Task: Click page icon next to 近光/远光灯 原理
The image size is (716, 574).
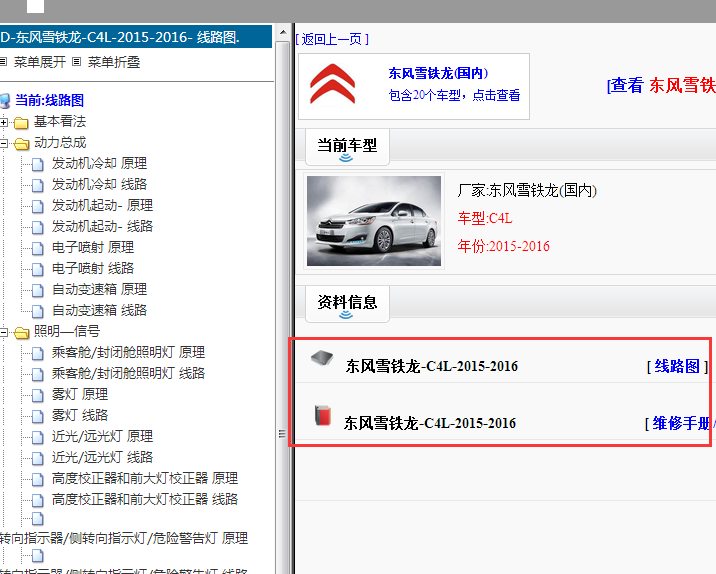Action: (38, 437)
